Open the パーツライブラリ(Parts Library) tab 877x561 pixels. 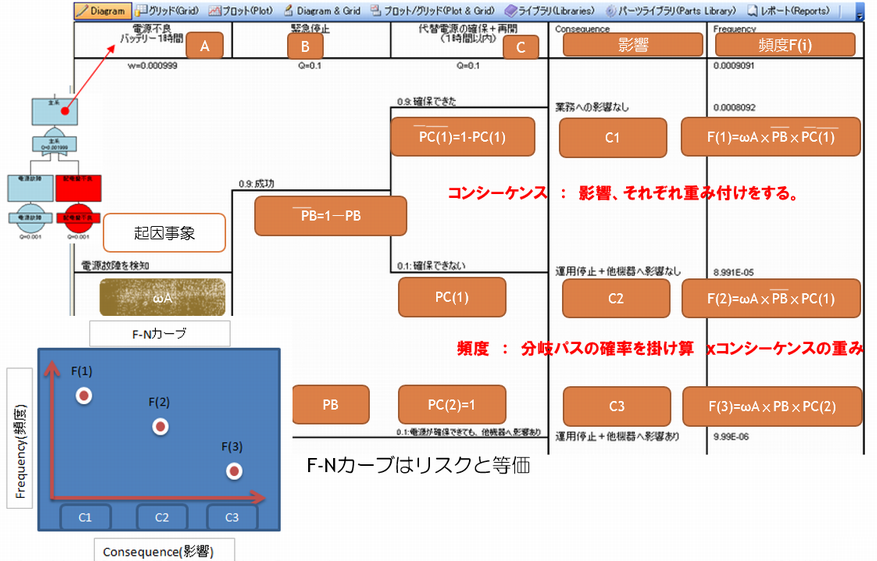coord(671,11)
